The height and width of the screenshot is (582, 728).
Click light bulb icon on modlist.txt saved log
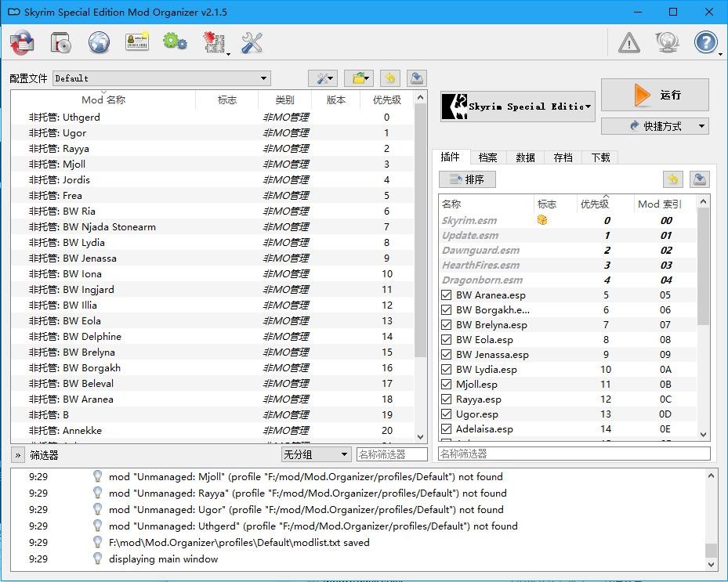[97, 542]
